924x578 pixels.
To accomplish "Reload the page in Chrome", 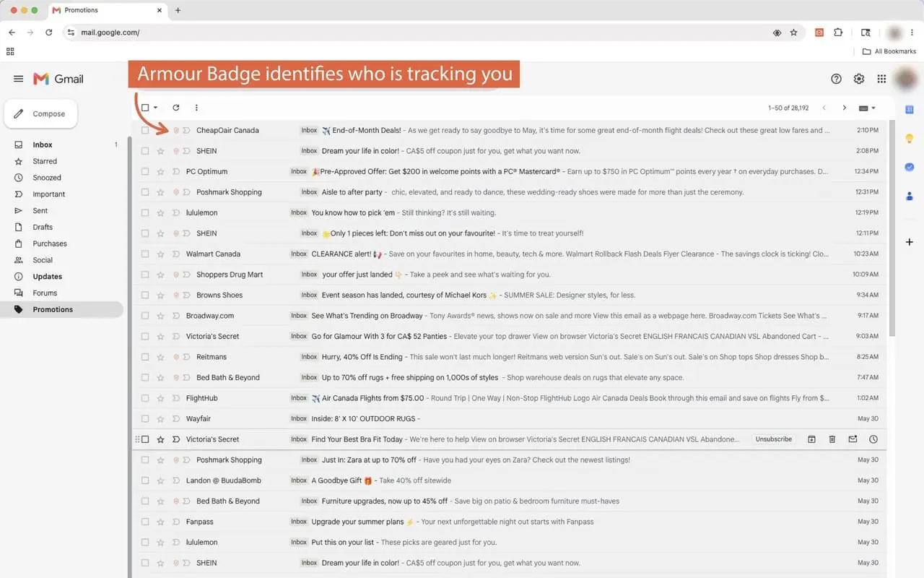I will (48, 33).
